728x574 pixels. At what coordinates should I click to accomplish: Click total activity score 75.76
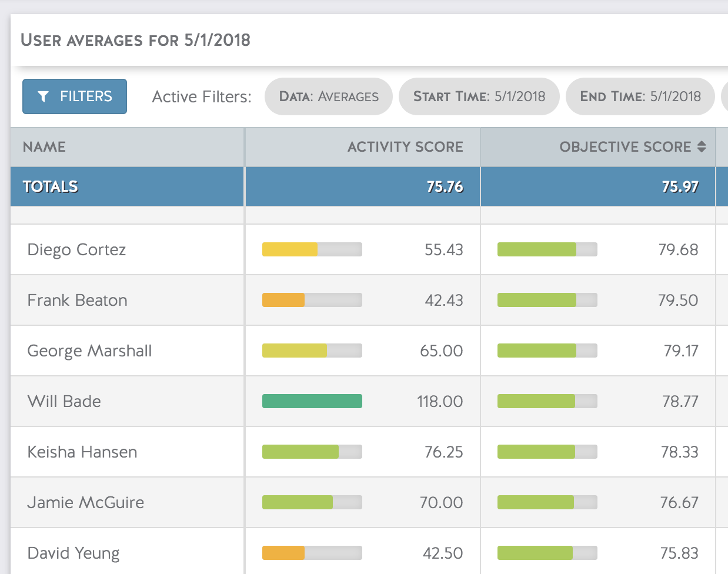pos(445,186)
